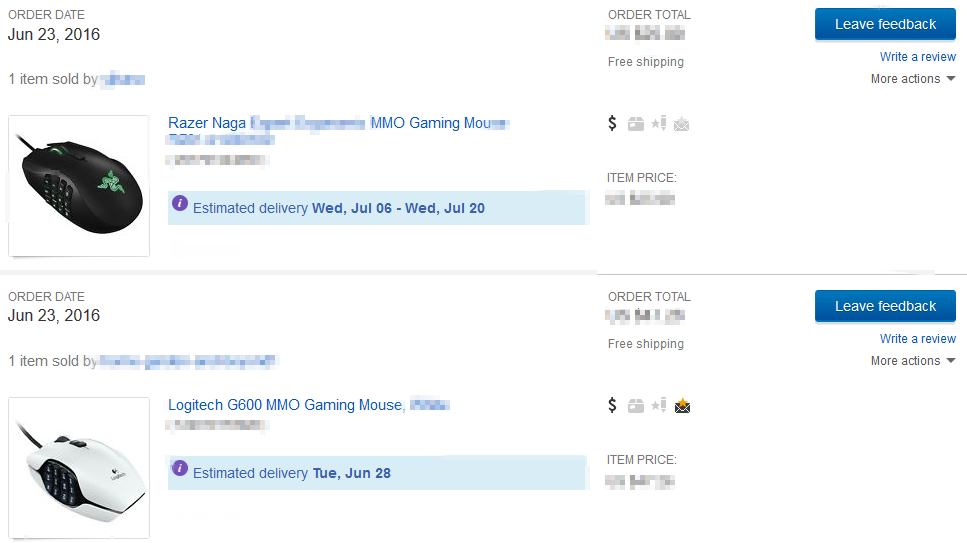The image size is (967, 543).
Task: Write a review for the Razer Naga mouse
Action: point(917,57)
